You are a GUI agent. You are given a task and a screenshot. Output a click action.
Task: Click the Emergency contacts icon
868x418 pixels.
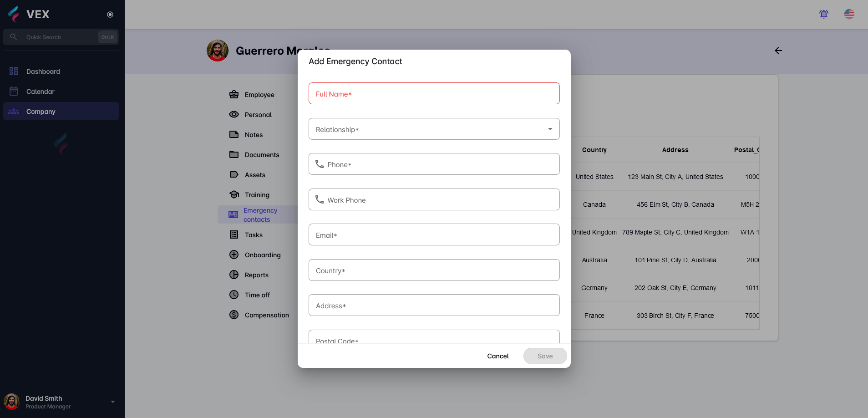233,214
